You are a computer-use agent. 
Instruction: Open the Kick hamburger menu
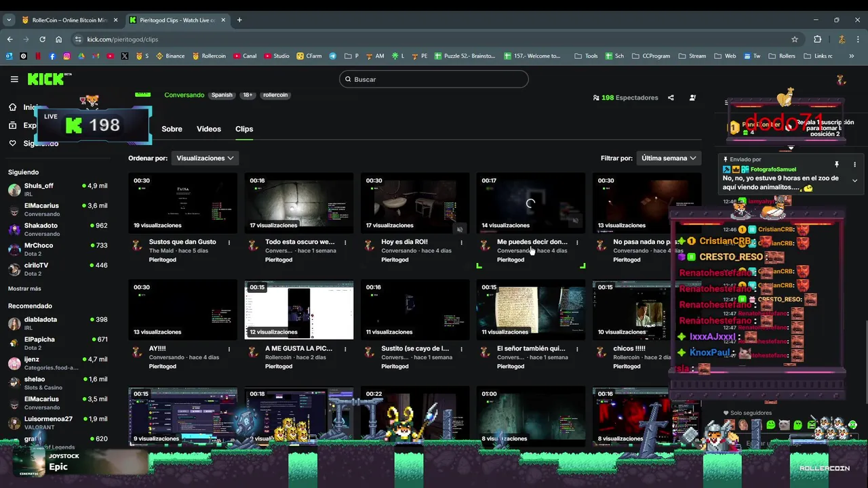[x=14, y=79]
